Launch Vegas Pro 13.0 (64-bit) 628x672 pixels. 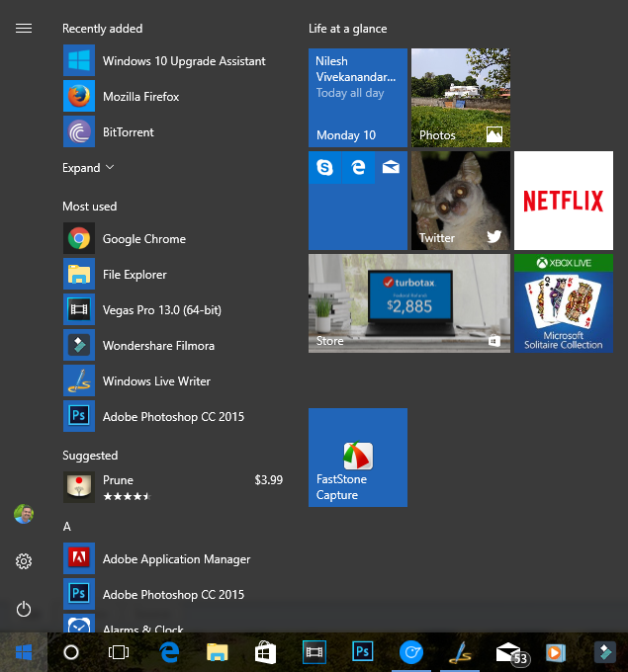[x=174, y=310]
